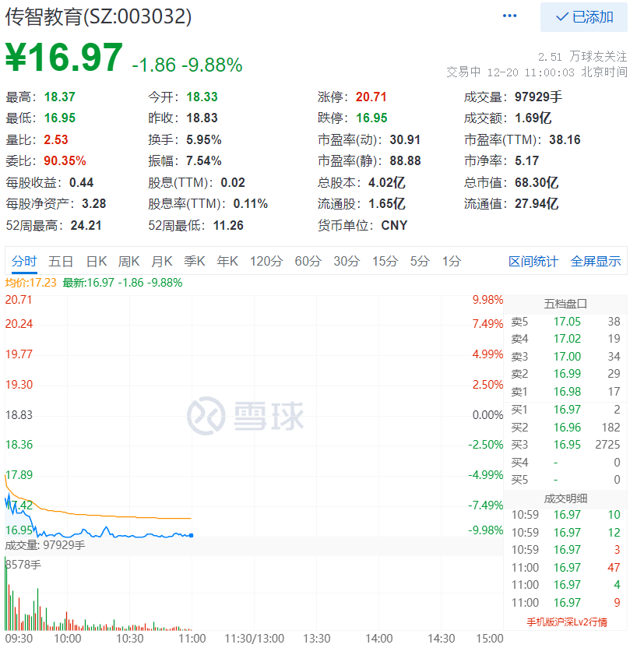The image size is (644, 648).
Task: Select the 120分 interval tab
Action: [266, 262]
